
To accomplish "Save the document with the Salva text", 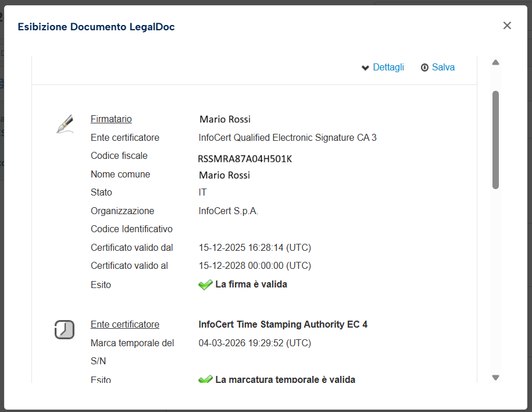I will point(443,68).
